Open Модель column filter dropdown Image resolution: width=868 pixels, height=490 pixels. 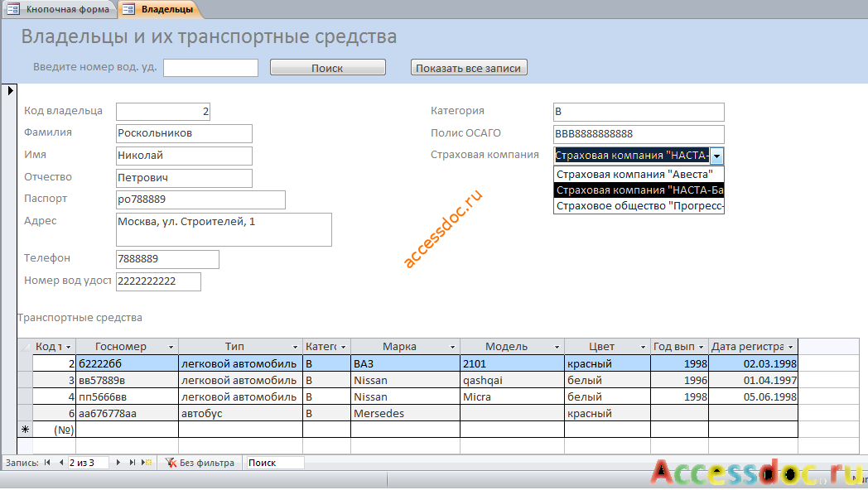click(x=557, y=348)
